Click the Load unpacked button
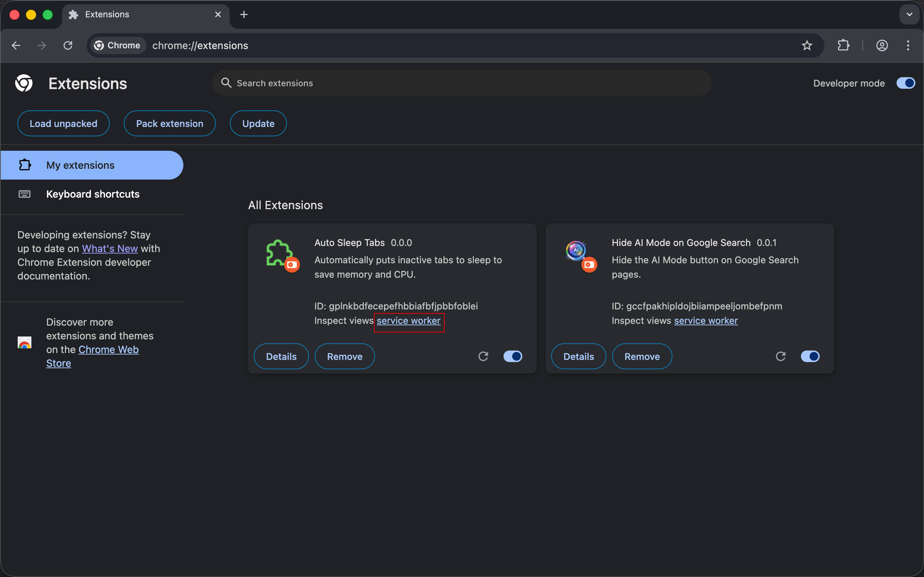The width and height of the screenshot is (924, 577). 64,123
